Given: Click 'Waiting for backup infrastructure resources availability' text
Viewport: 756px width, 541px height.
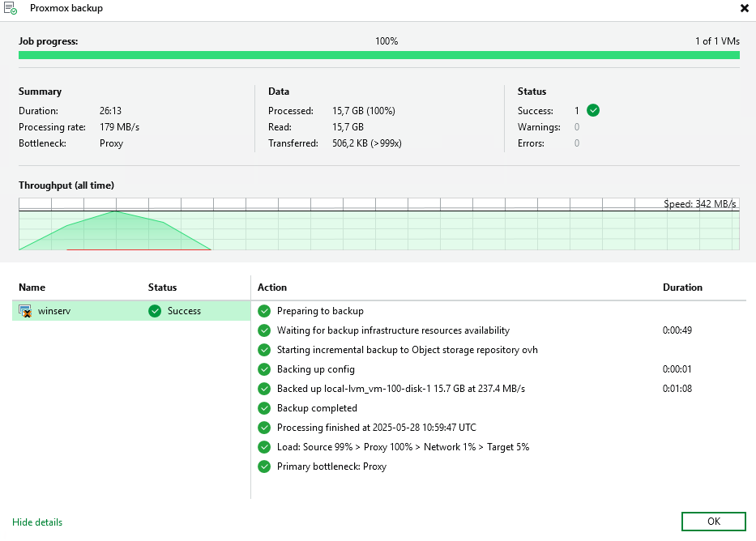Looking at the screenshot, I should (x=393, y=330).
